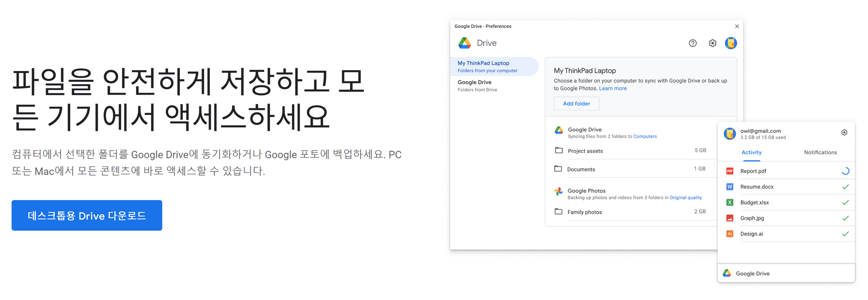
Task: Click the Excel icon for Budget.xlsx
Action: [x=730, y=202]
